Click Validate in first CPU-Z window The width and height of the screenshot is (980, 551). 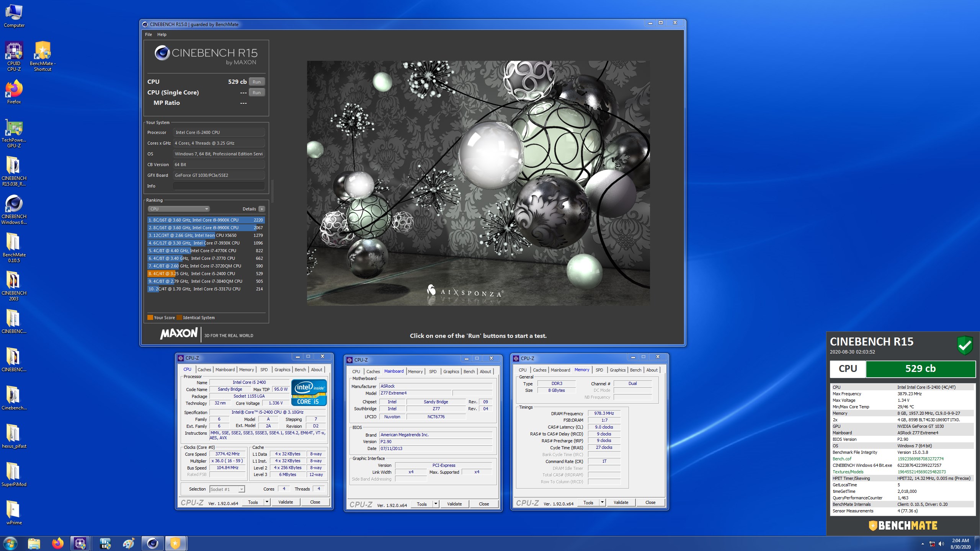point(286,502)
